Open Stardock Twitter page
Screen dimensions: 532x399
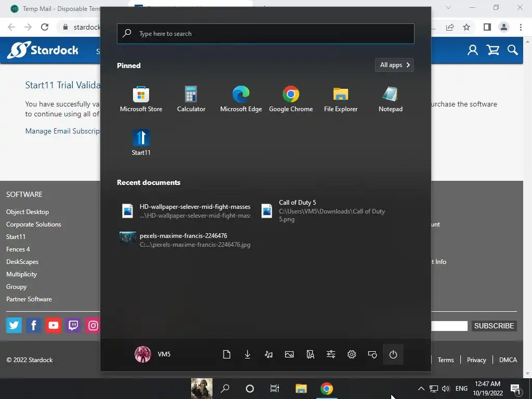point(14,325)
